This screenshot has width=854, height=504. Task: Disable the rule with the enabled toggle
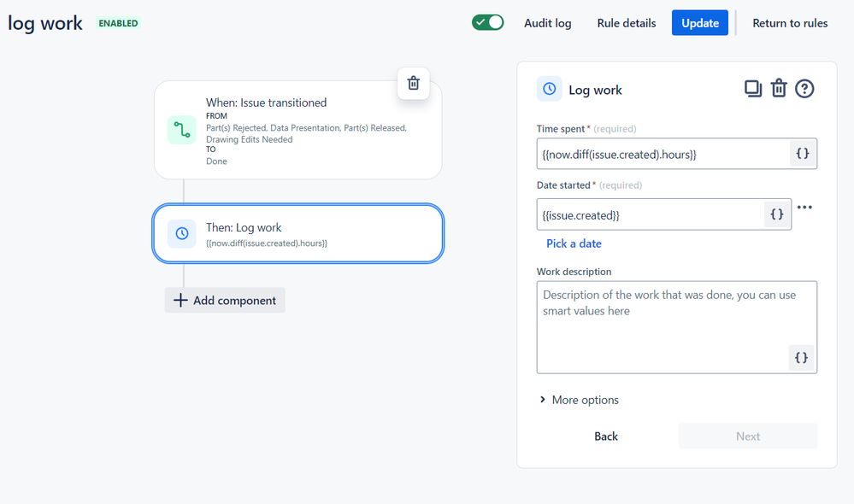[x=488, y=23]
